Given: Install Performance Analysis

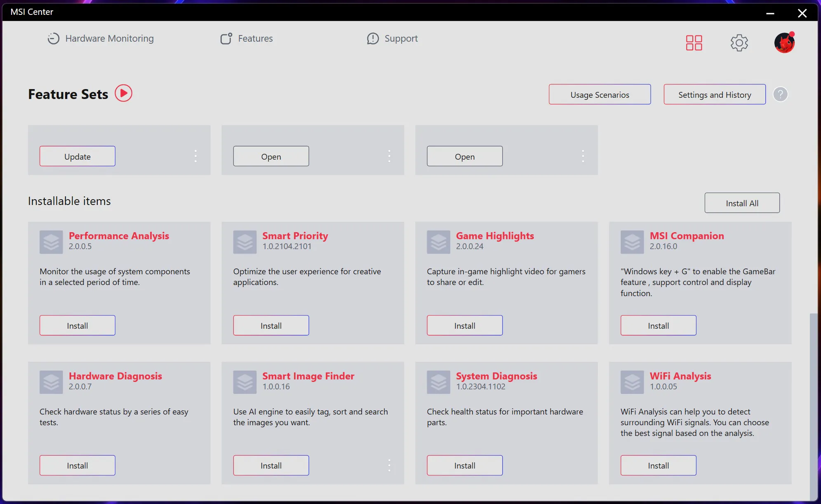Looking at the screenshot, I should pyautogui.click(x=78, y=325).
